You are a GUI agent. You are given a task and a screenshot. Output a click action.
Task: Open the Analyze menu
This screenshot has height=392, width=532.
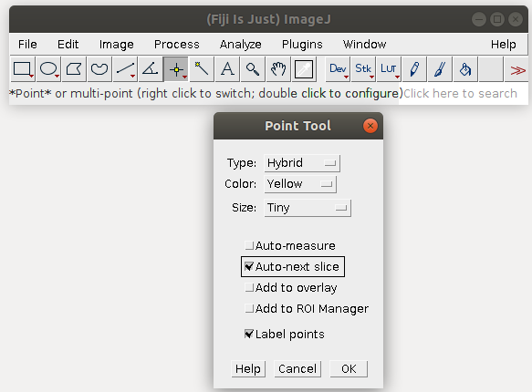[240, 45]
